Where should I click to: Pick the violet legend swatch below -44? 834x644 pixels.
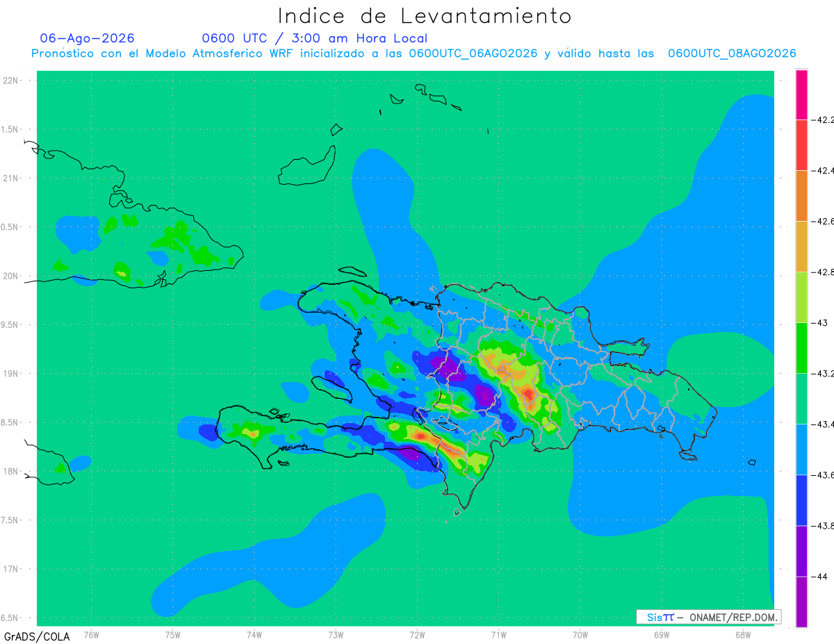(x=801, y=602)
